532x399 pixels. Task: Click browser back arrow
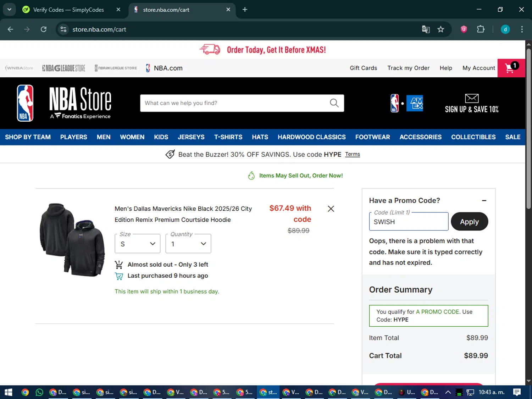(x=10, y=29)
